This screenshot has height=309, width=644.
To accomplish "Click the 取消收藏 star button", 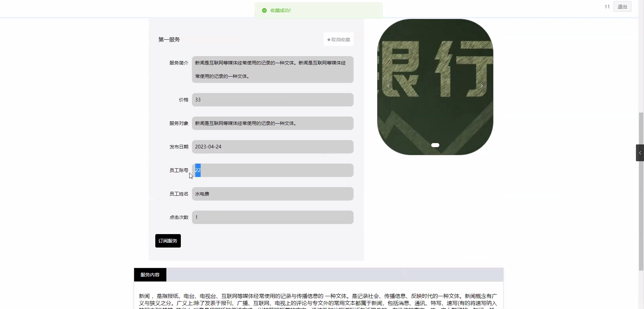I will tap(338, 40).
